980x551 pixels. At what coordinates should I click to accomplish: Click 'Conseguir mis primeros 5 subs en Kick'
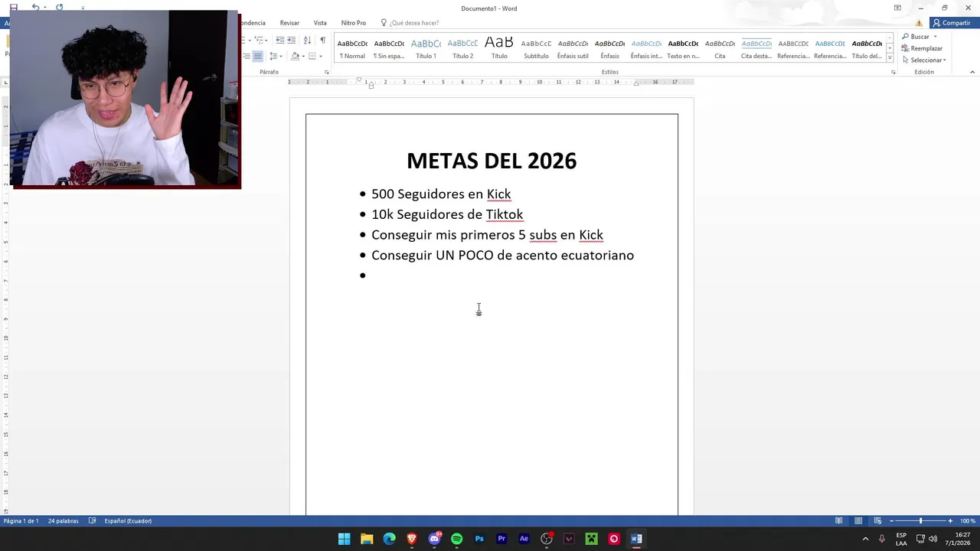pos(487,235)
